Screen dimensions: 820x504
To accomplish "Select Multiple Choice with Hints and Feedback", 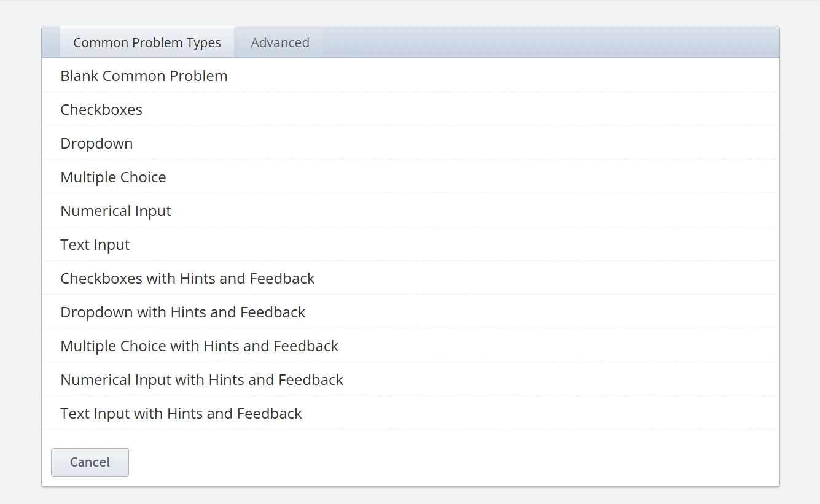I will [410, 346].
